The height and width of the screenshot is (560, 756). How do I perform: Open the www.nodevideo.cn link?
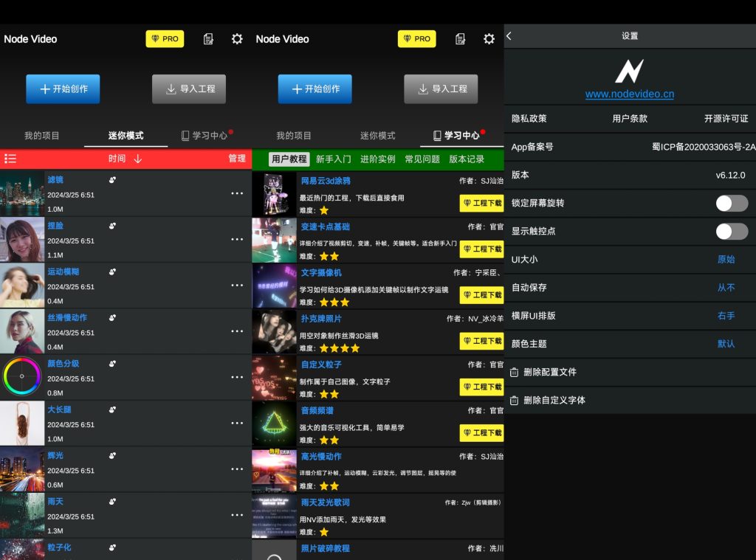coord(630,94)
